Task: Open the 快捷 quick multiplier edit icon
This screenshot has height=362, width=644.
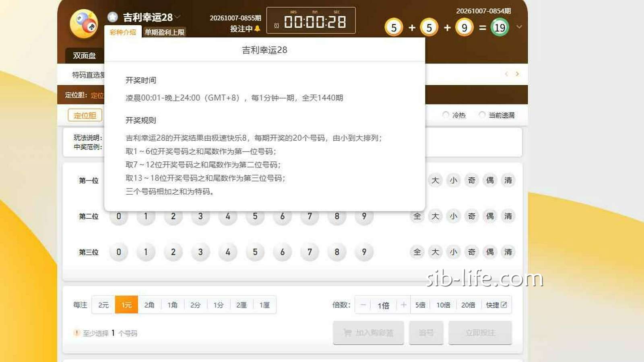Action: (504, 305)
